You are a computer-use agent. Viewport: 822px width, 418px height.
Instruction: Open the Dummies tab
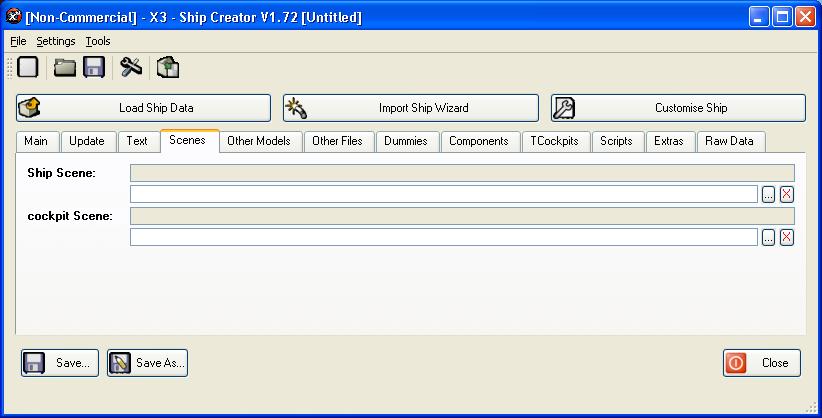[406, 141]
